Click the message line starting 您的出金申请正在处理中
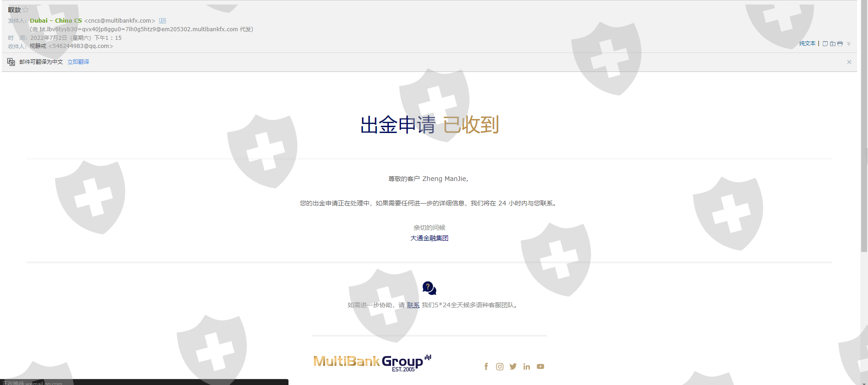 [x=429, y=204]
